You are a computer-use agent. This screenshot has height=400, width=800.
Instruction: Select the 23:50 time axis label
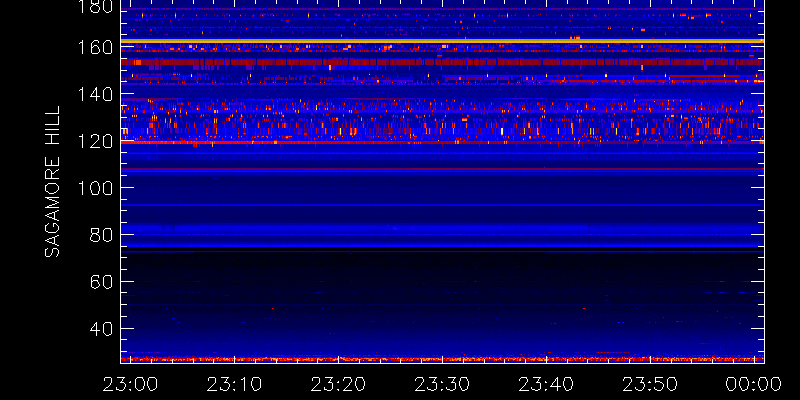(x=651, y=384)
